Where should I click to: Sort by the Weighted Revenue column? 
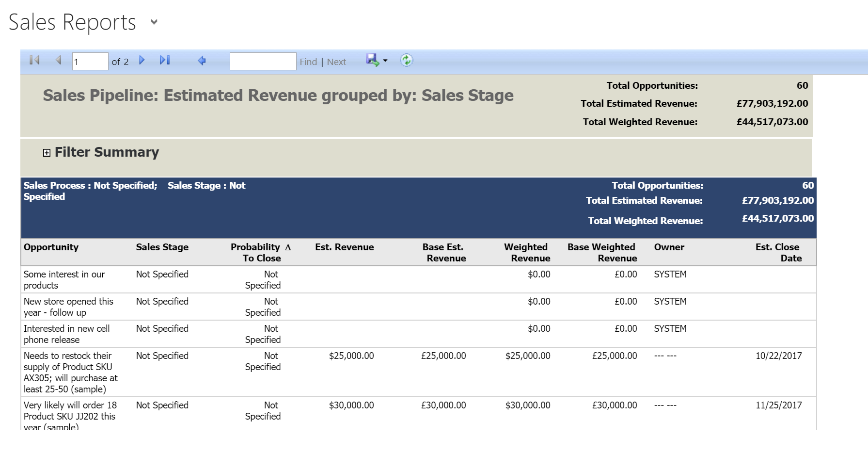coord(526,252)
